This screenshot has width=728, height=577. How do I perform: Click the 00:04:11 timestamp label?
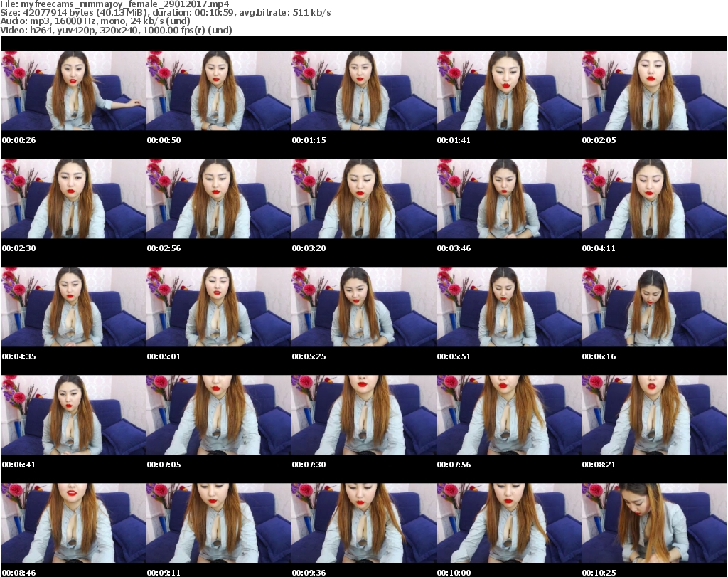coord(599,248)
